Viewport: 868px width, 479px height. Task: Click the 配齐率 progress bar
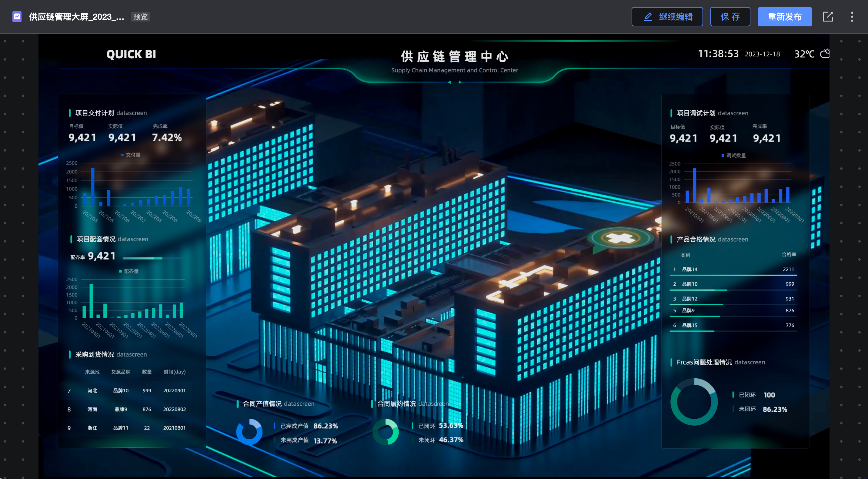(x=153, y=258)
